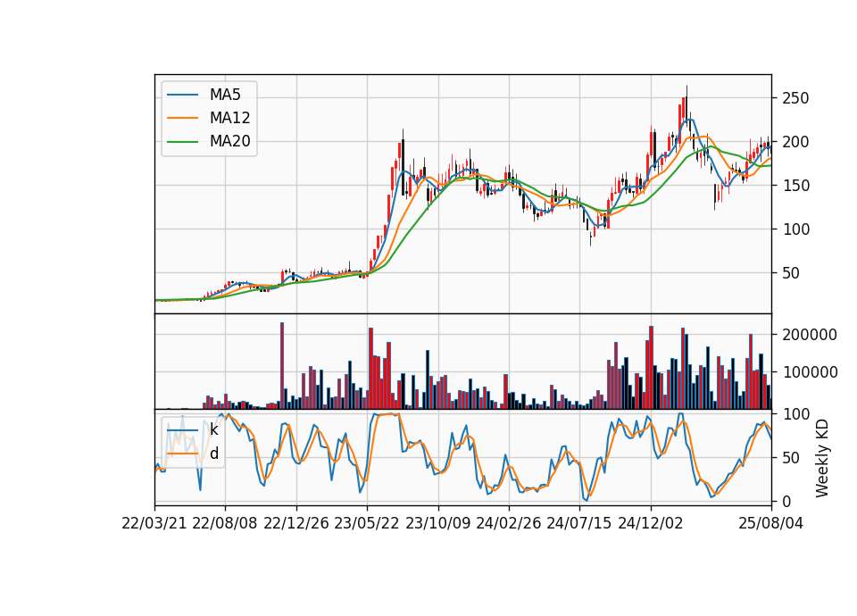Click the 22/03/21 date tick label
The image size is (857, 616).
tap(154, 523)
